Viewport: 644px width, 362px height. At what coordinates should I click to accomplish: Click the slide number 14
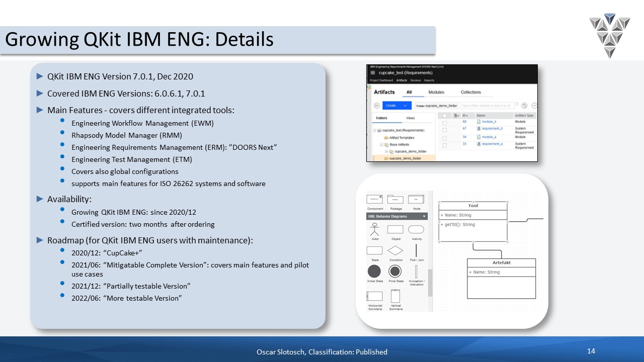click(x=591, y=350)
